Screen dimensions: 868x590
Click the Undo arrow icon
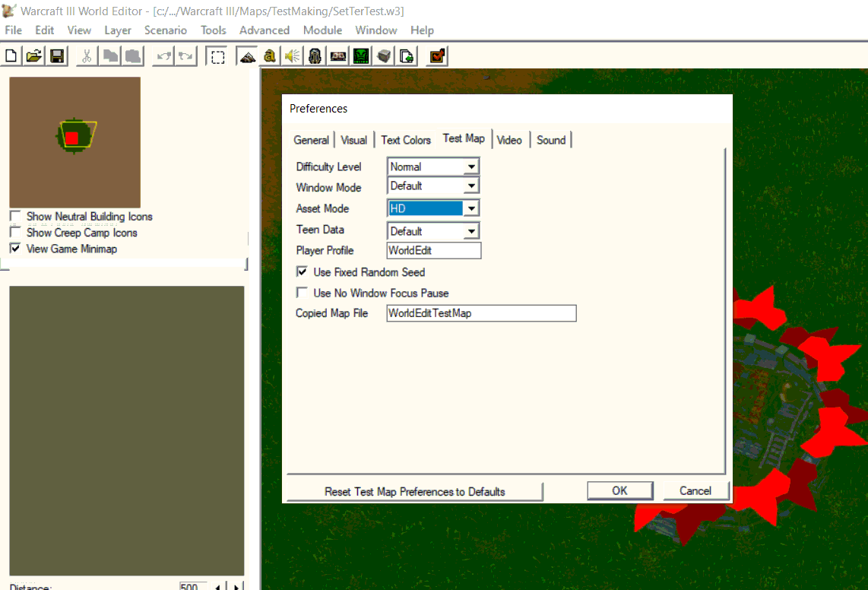(163, 56)
